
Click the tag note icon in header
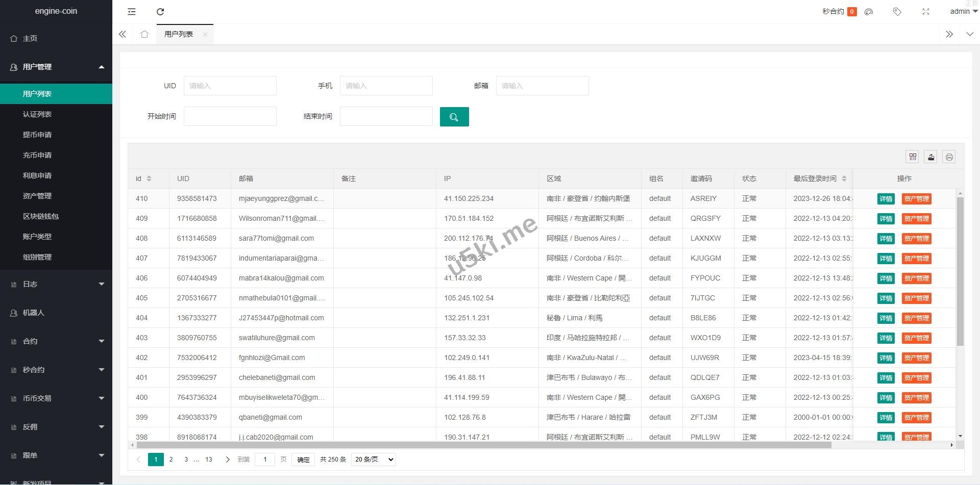tap(897, 12)
